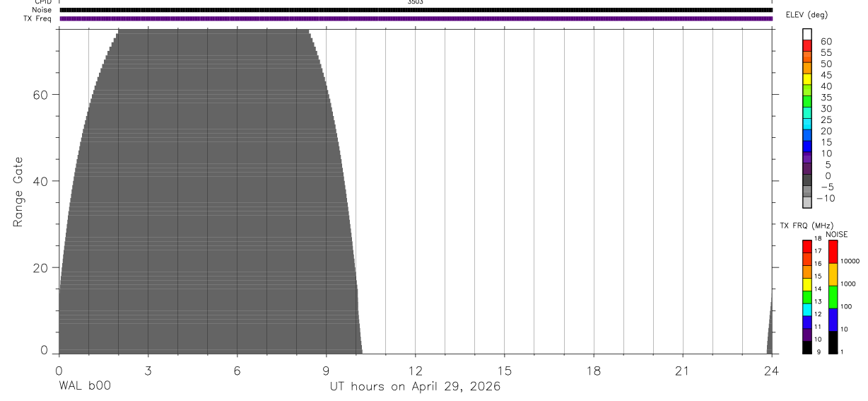Select the yellow swatch in TX FRQ colorbar

point(807,284)
